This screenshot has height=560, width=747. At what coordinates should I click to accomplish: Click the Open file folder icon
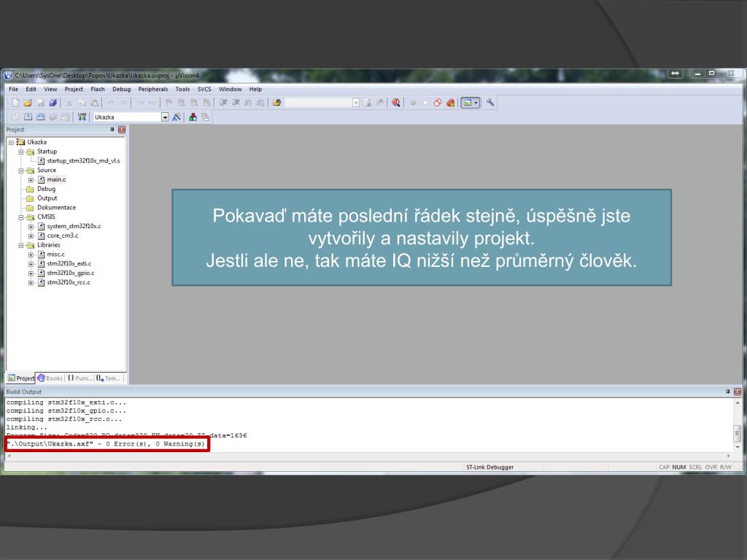coord(28,103)
